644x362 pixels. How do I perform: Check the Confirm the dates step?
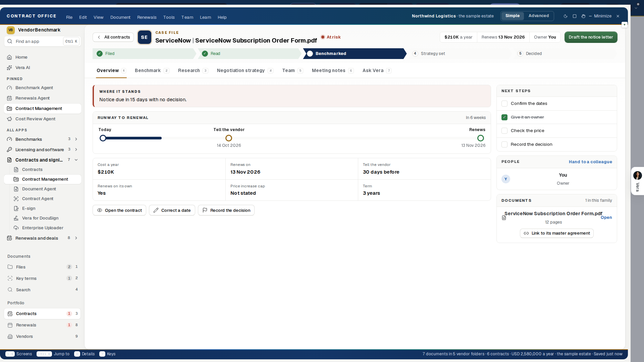tap(504, 104)
